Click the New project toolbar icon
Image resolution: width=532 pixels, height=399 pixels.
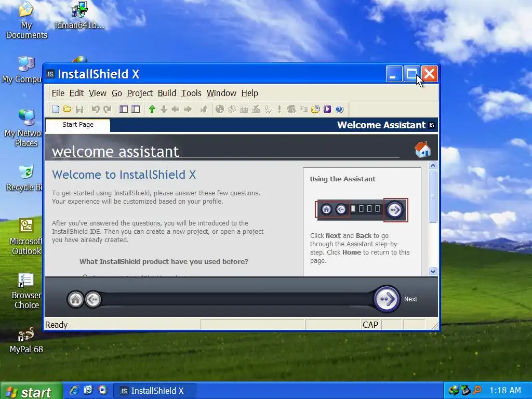click(56, 109)
